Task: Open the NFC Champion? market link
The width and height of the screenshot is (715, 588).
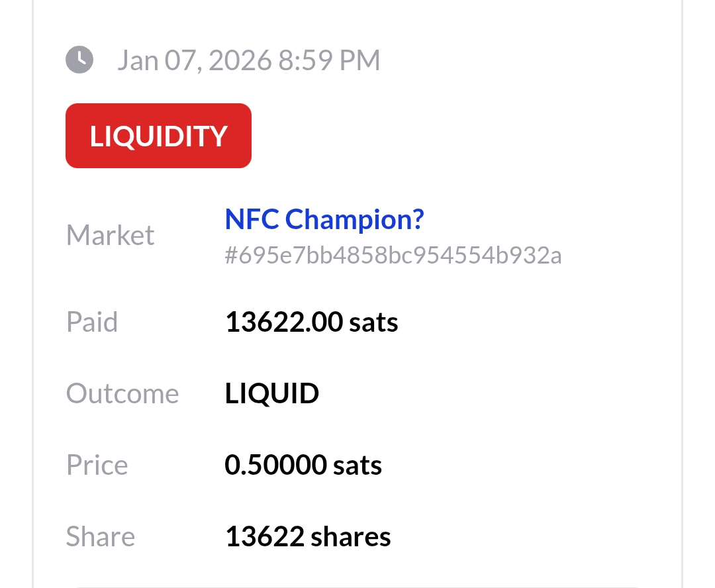Action: click(324, 219)
